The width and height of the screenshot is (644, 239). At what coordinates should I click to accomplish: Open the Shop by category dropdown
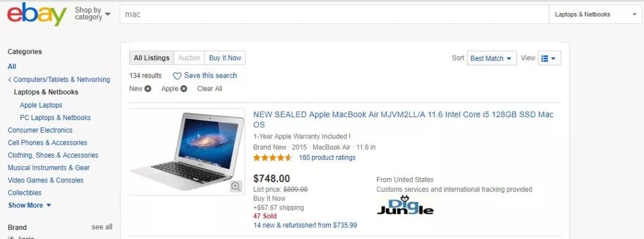92,14
